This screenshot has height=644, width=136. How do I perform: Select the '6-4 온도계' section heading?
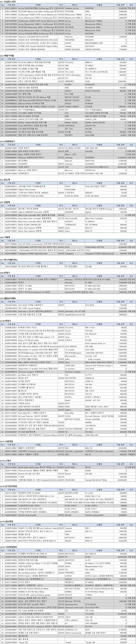point(5,180)
